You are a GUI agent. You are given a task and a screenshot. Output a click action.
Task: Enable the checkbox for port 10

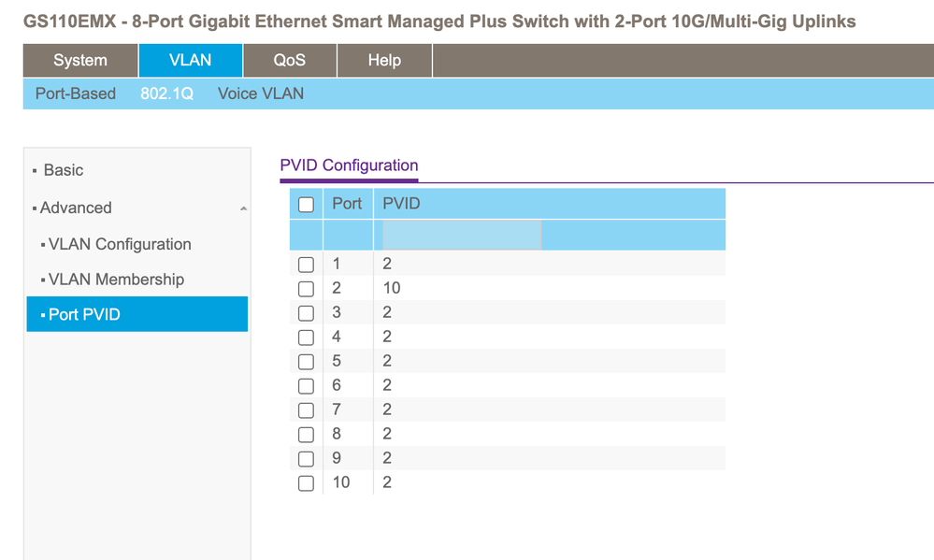coord(306,483)
